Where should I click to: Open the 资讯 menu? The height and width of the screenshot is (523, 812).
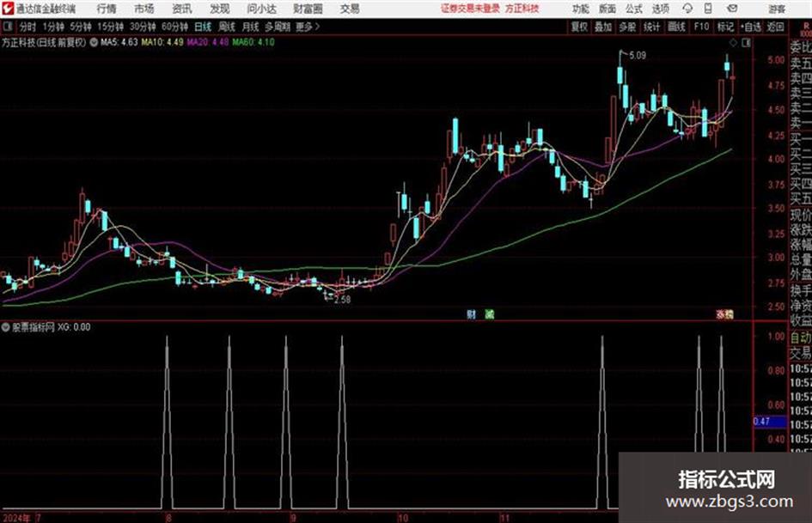(x=182, y=9)
